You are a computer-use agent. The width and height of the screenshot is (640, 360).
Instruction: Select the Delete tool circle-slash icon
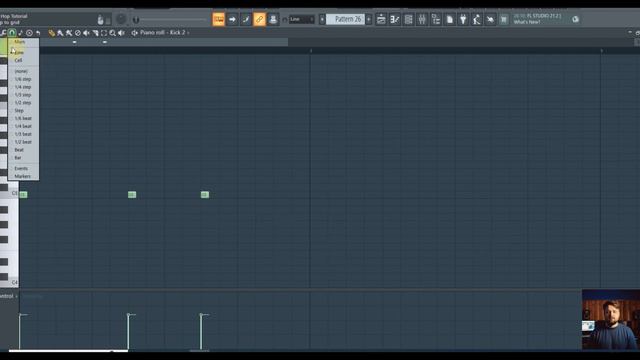78,33
